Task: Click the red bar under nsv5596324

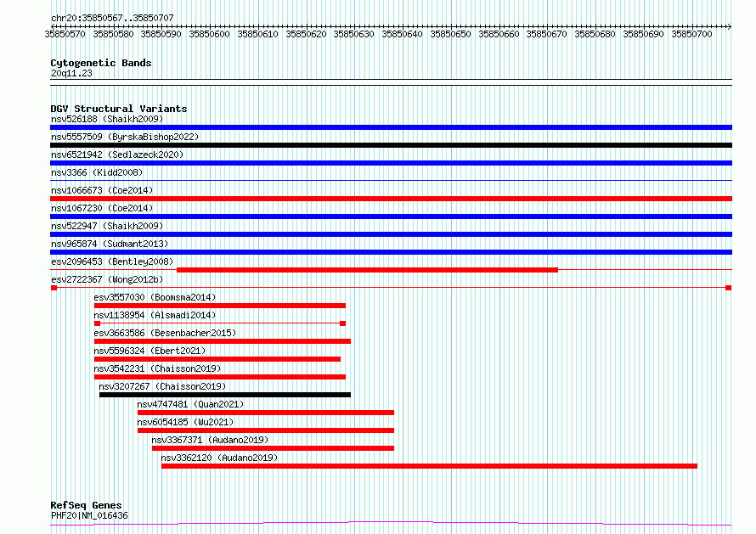Action: pos(217,359)
